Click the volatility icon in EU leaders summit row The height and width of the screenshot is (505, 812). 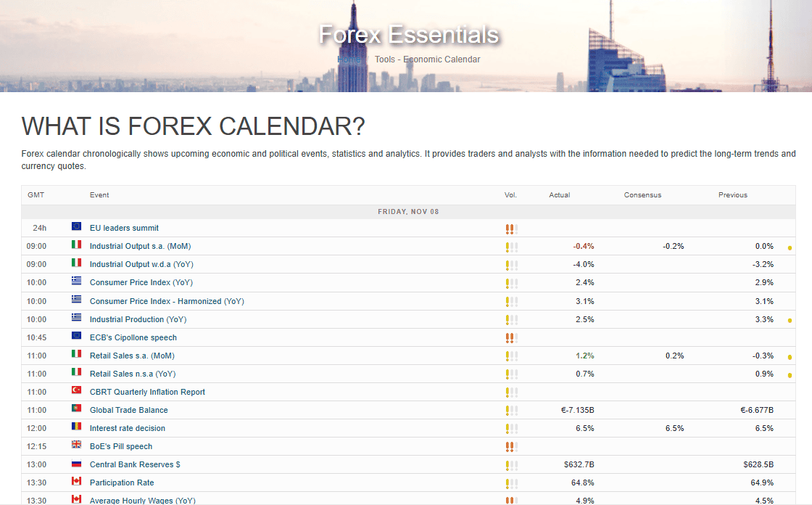511,229
